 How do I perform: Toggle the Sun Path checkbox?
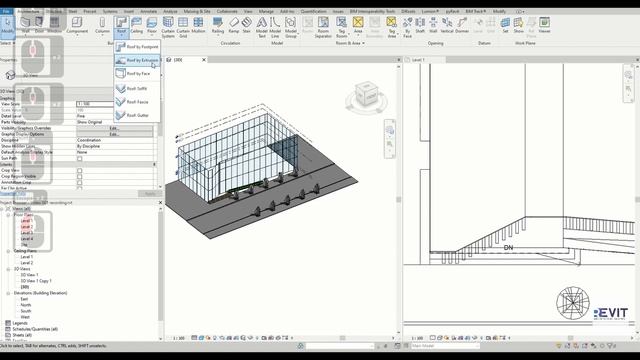(x=80, y=158)
